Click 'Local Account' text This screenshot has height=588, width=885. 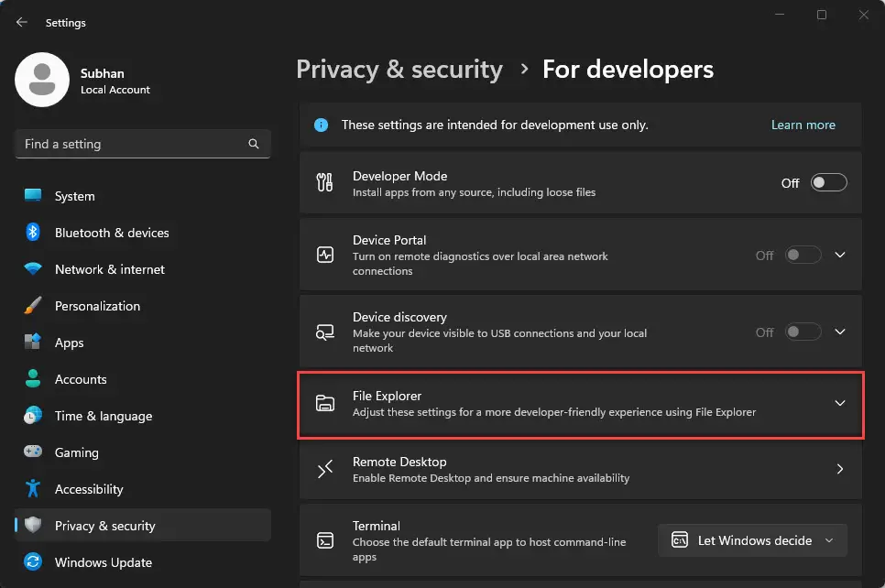(x=115, y=90)
